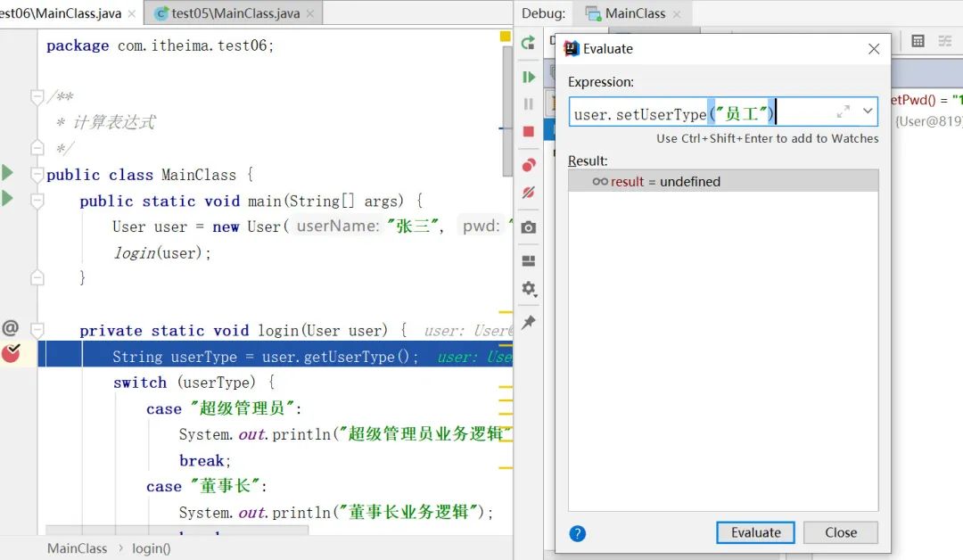Close the Evaluate dialog with X
Image resolution: width=963 pixels, height=560 pixels.
pos(874,49)
